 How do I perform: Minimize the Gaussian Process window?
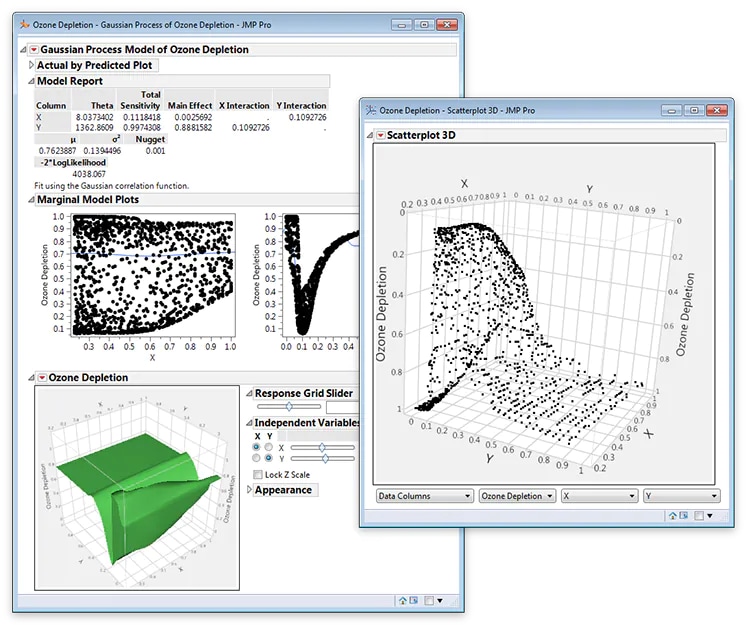pyautogui.click(x=401, y=25)
